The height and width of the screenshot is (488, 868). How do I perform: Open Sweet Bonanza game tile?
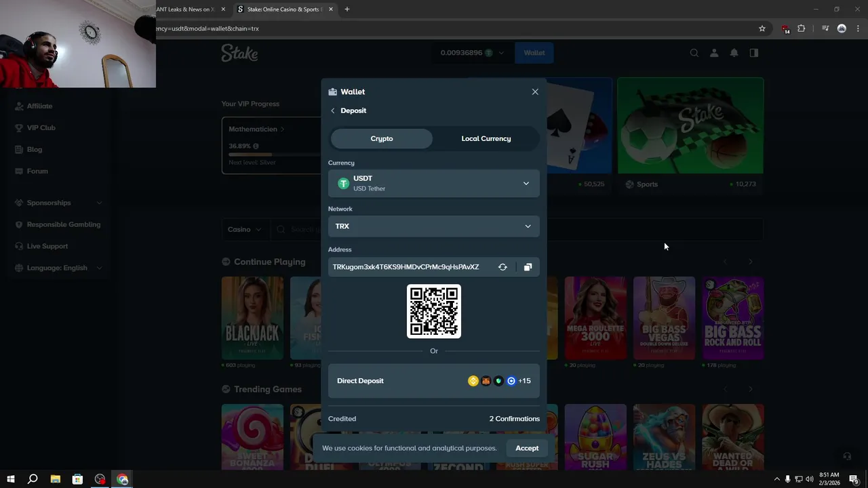point(252,437)
